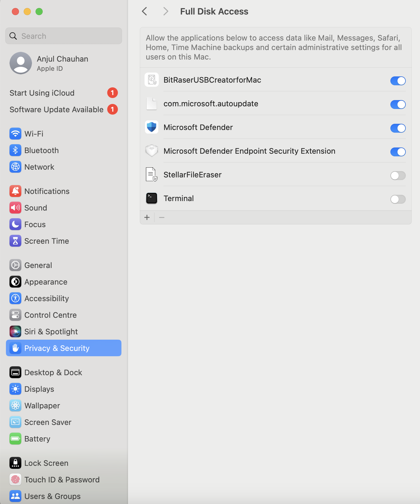Click the General gear icon
This screenshot has height=504, width=420.
coord(15,265)
